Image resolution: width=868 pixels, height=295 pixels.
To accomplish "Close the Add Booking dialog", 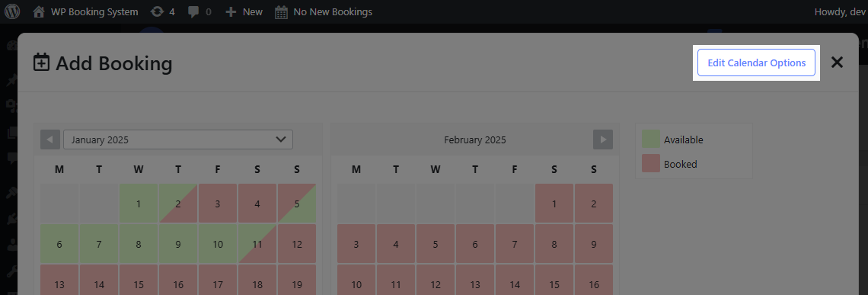I will [837, 62].
